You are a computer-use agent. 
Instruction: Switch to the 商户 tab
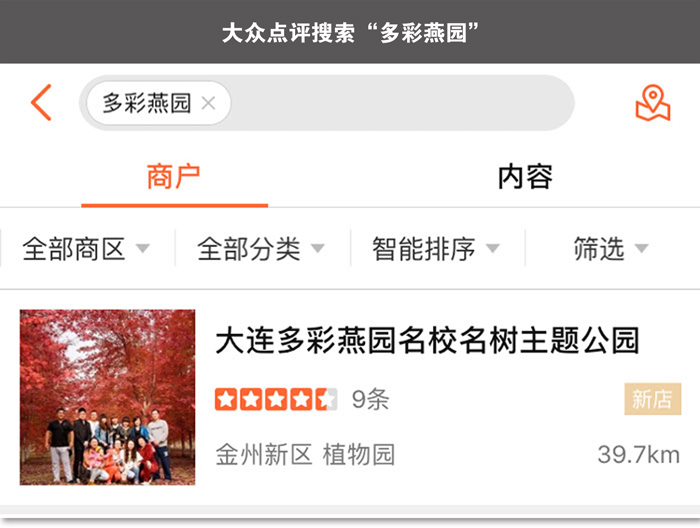point(174,177)
